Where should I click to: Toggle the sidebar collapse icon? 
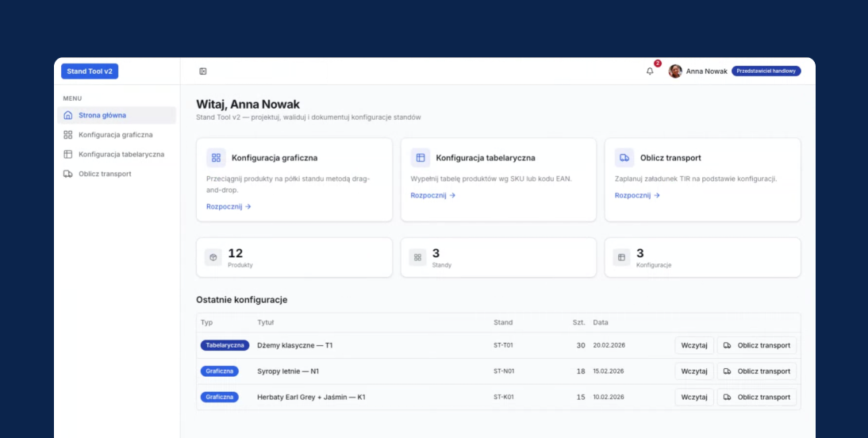[203, 71]
